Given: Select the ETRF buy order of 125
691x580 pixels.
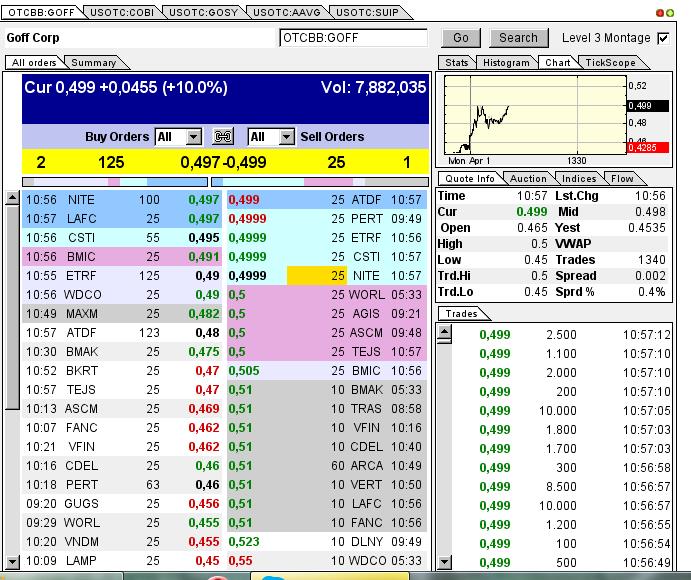Looking at the screenshot, I should [123, 276].
